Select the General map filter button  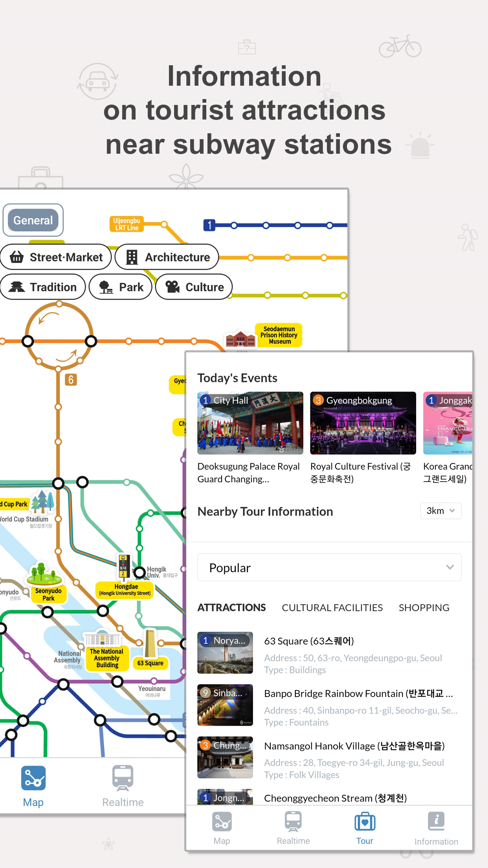pos(33,220)
